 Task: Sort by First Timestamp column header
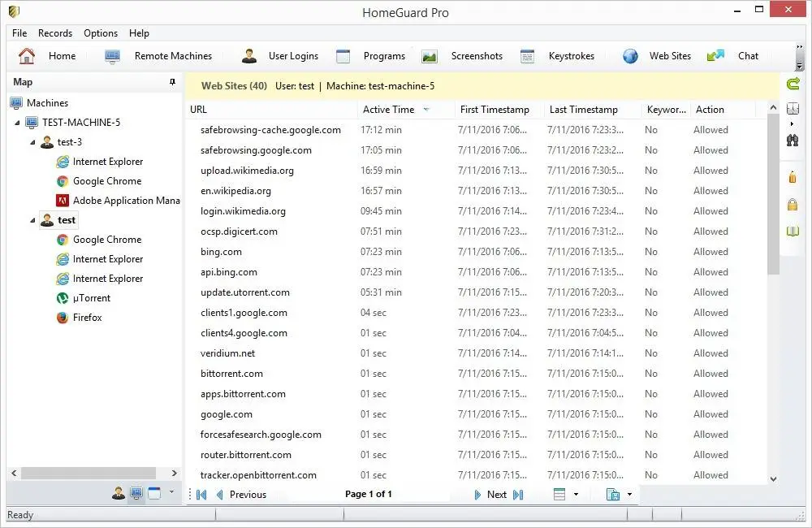coord(499,110)
